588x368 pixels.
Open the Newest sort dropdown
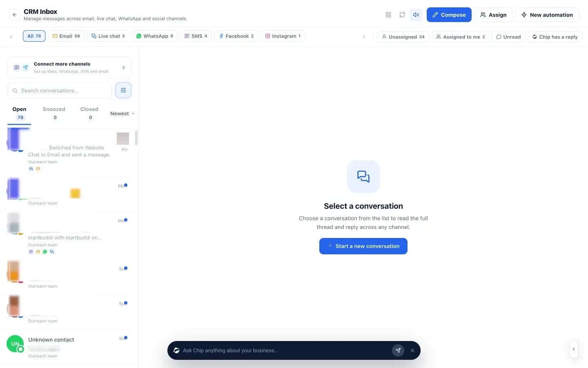coord(122,114)
